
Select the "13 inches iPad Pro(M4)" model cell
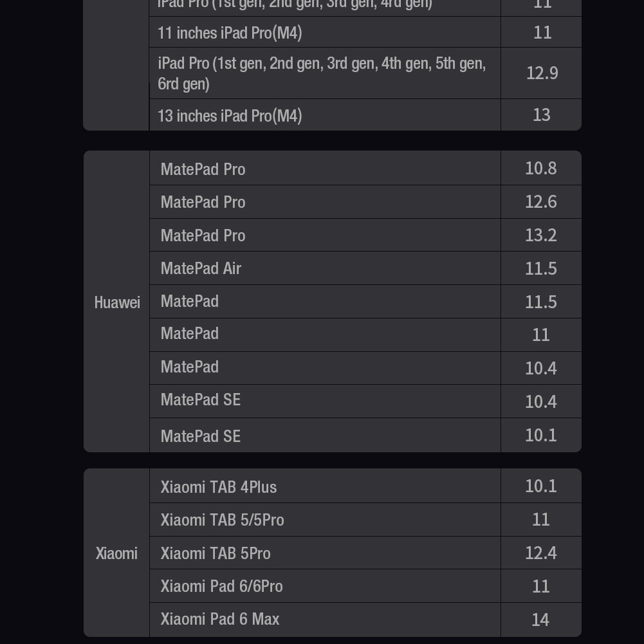click(230, 116)
